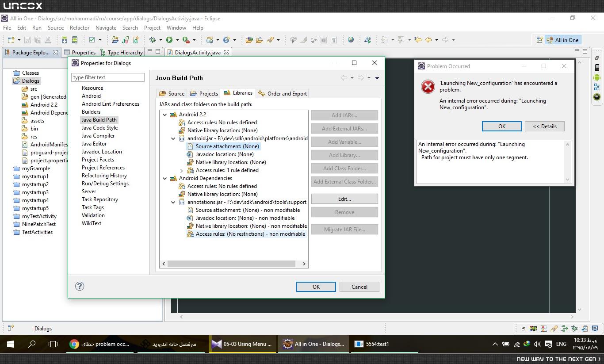604x364 pixels.
Task: Click the Last Edit Location icon
Action: click(418, 40)
